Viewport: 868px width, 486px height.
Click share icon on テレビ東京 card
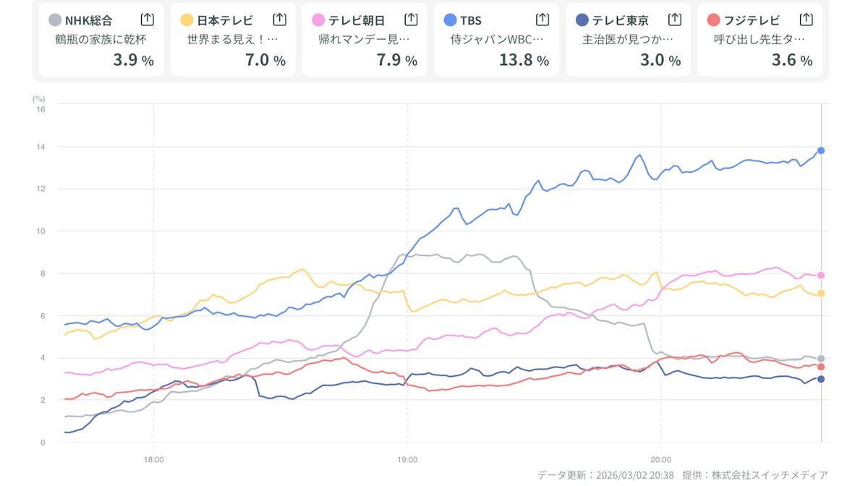(674, 20)
